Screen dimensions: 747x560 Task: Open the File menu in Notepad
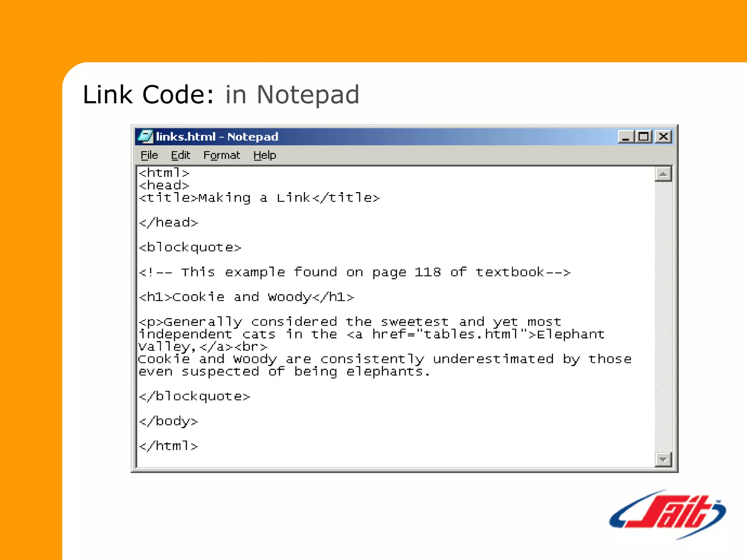pos(149,155)
